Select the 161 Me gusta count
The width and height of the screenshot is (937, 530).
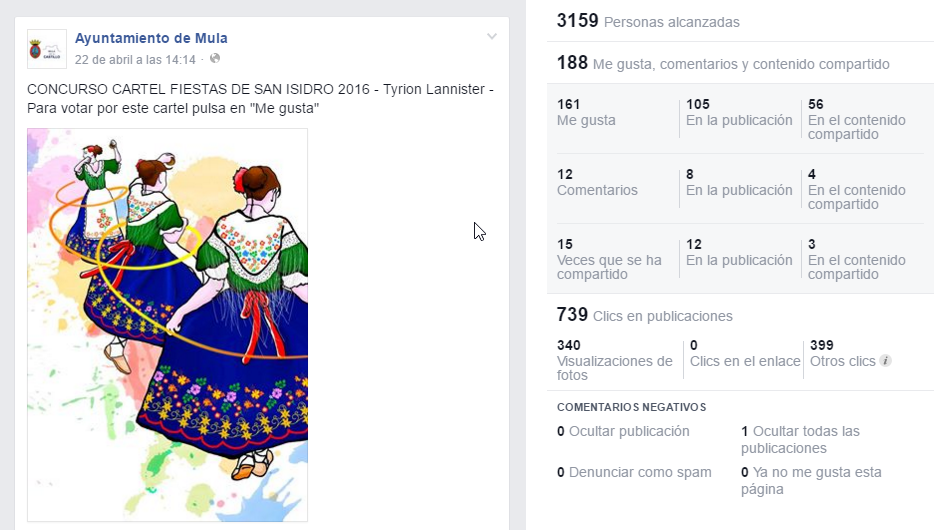(x=586, y=112)
